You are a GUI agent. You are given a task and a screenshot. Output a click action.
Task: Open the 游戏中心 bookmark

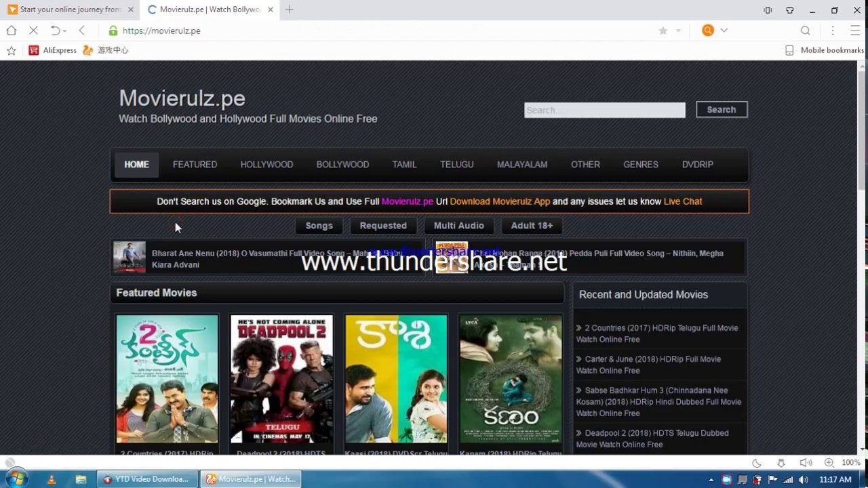tap(105, 50)
